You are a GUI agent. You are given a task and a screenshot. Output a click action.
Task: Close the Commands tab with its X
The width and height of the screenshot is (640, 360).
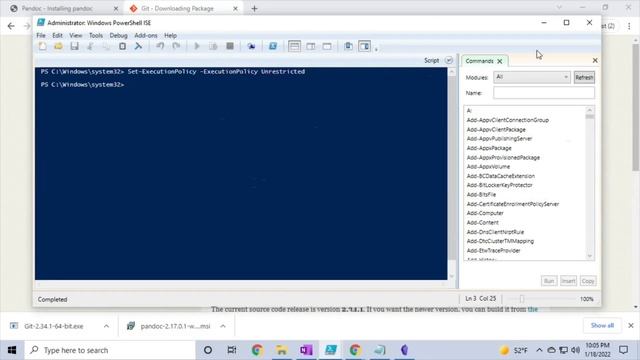point(500,61)
